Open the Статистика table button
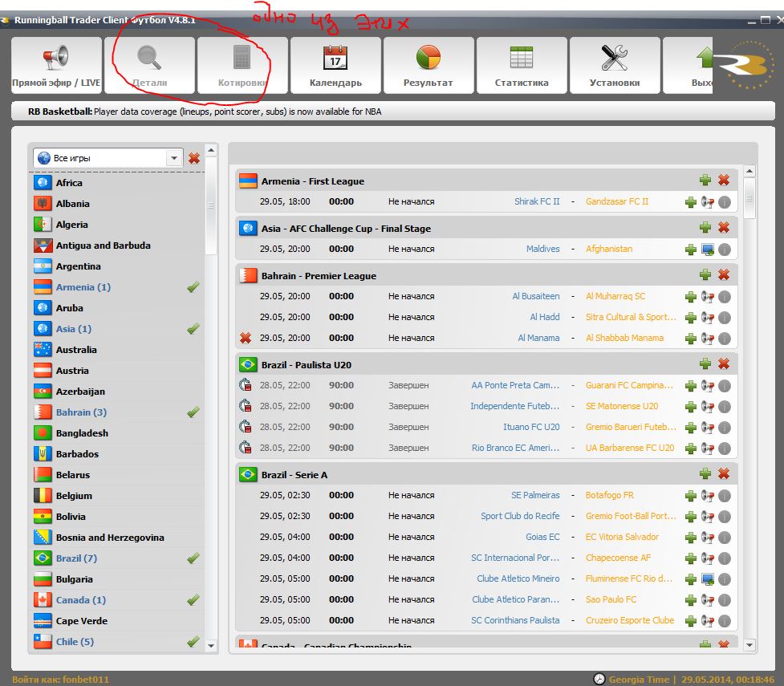 click(x=522, y=65)
